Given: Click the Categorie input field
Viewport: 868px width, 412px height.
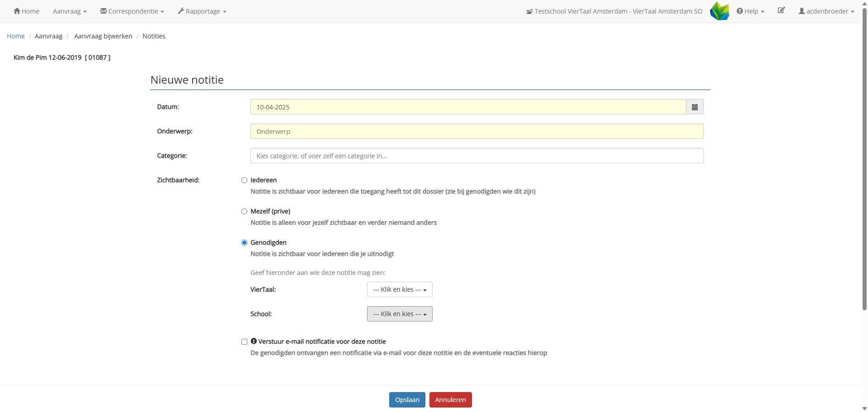Looking at the screenshot, I should click(477, 156).
